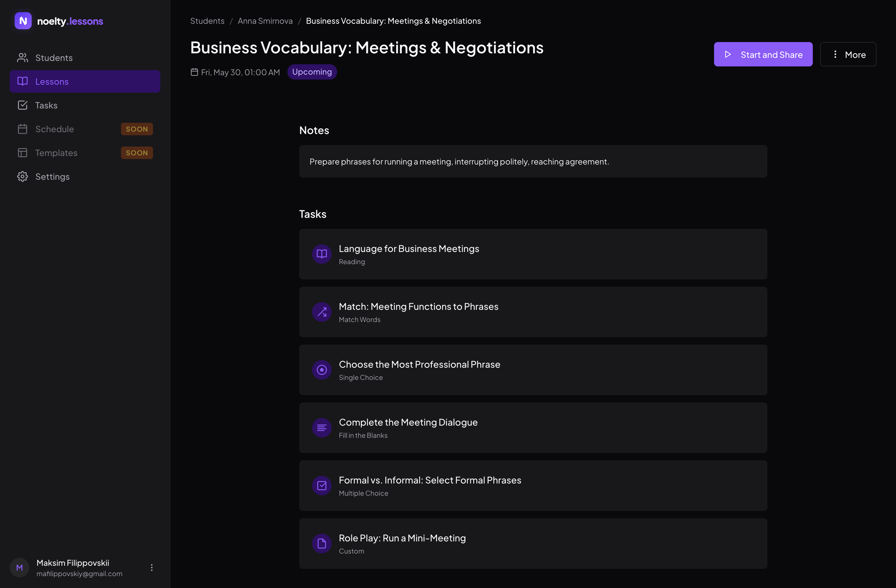Click the Tasks section heading

pyautogui.click(x=312, y=214)
